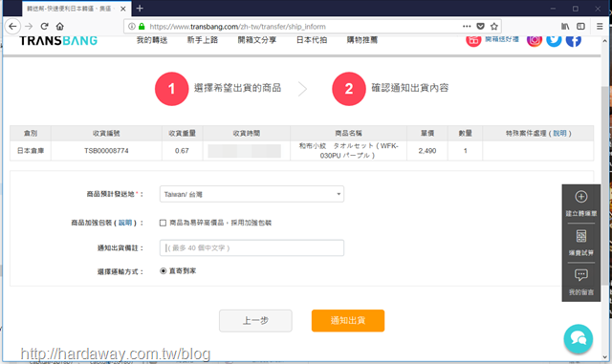Click the weight value 0.67
This screenshot has width=612, height=364.
point(182,151)
